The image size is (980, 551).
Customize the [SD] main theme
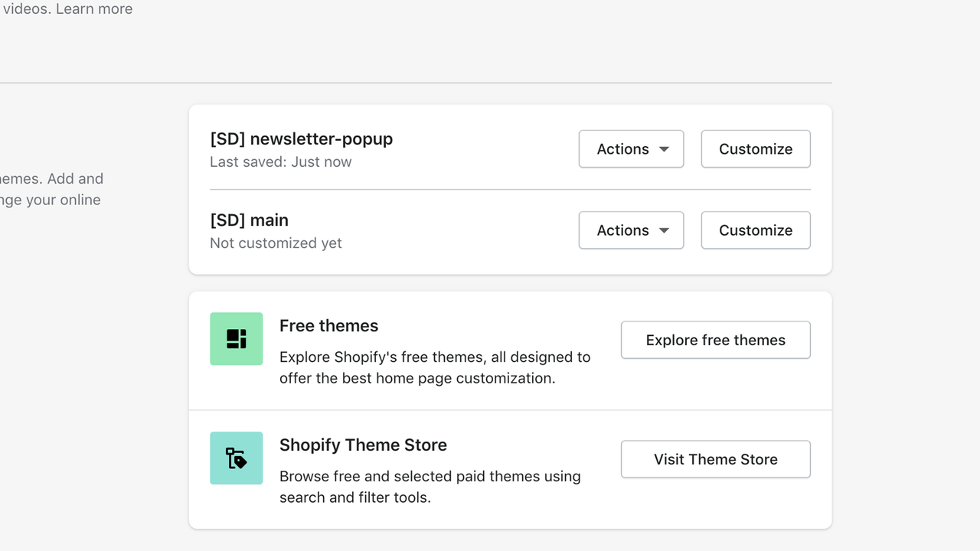755,230
